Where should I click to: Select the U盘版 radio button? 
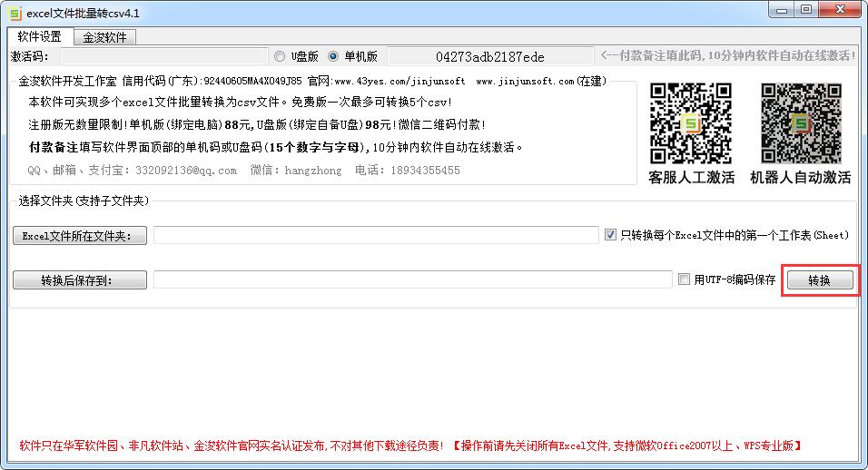[280, 56]
